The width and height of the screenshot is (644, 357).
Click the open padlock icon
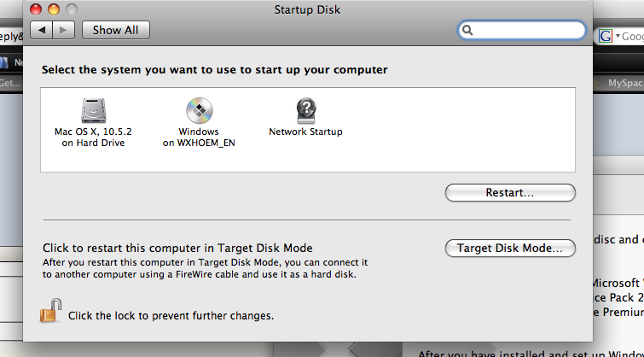pyautogui.click(x=50, y=311)
